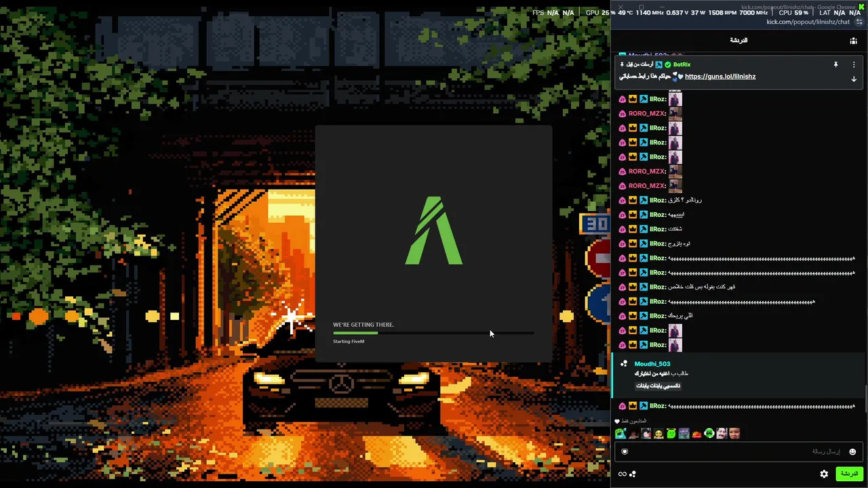
Task: Click the "CPU 59 %" overlay readout
Action: point(793,12)
